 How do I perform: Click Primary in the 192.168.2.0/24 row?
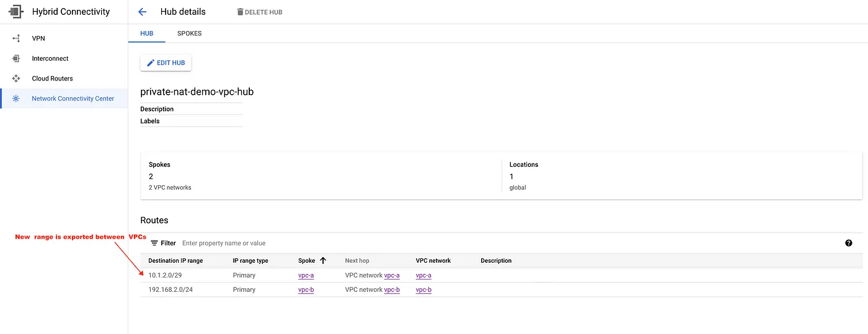[244, 289]
